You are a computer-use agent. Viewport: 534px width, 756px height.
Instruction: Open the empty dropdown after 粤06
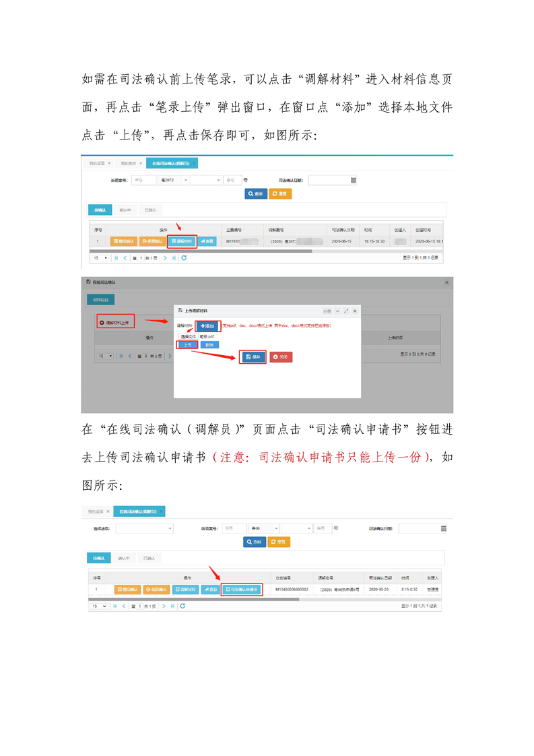coord(297,528)
